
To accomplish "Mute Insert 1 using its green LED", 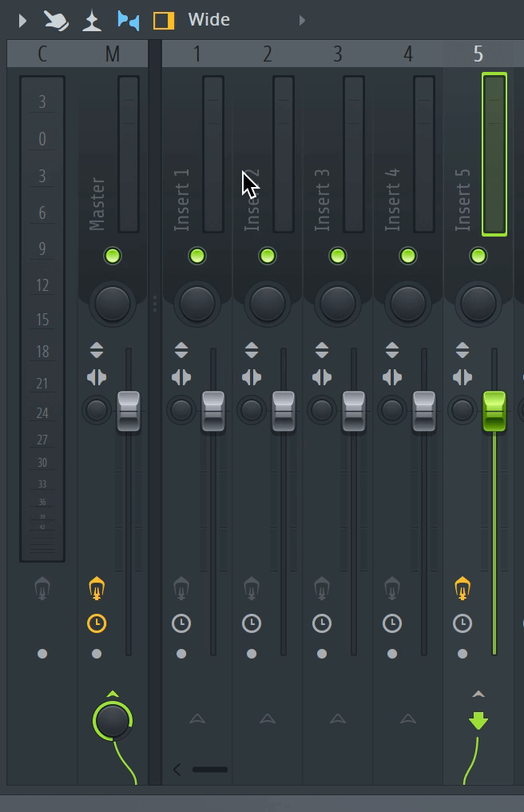I will tap(196, 256).
